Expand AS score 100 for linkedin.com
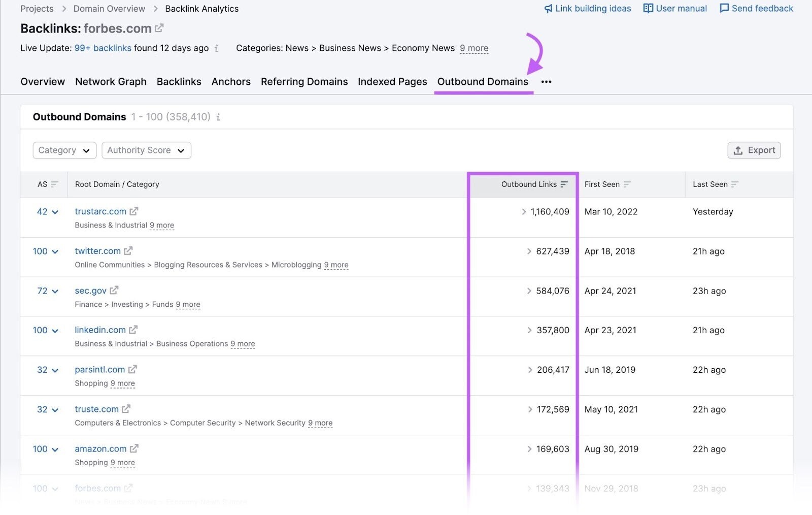This screenshot has height=515, width=812. pos(46,330)
